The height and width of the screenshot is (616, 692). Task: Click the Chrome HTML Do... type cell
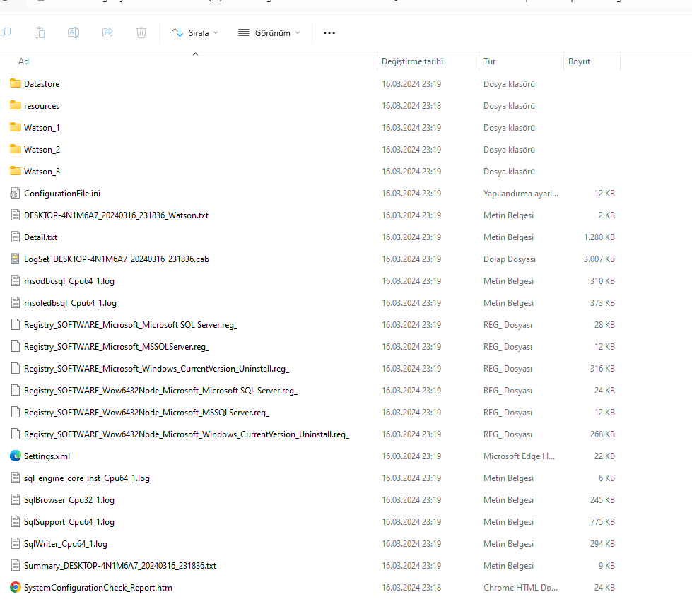click(x=520, y=588)
